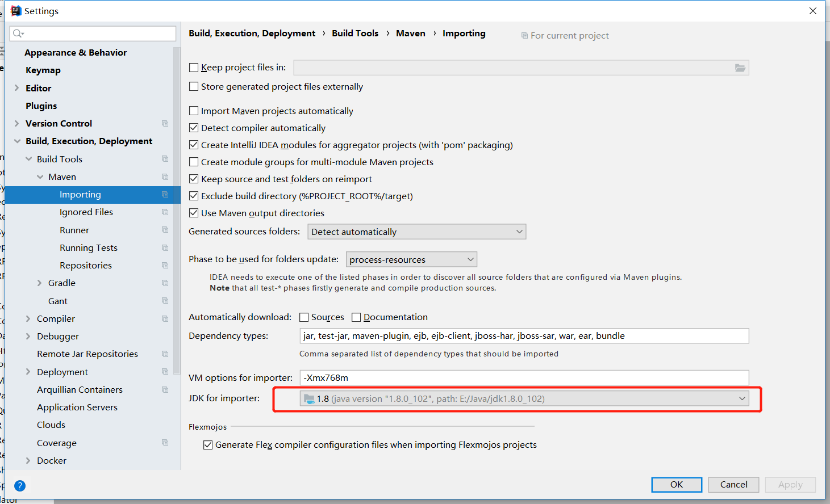The image size is (830, 504).
Task: Expand the Debugger tree node
Action: coord(28,336)
